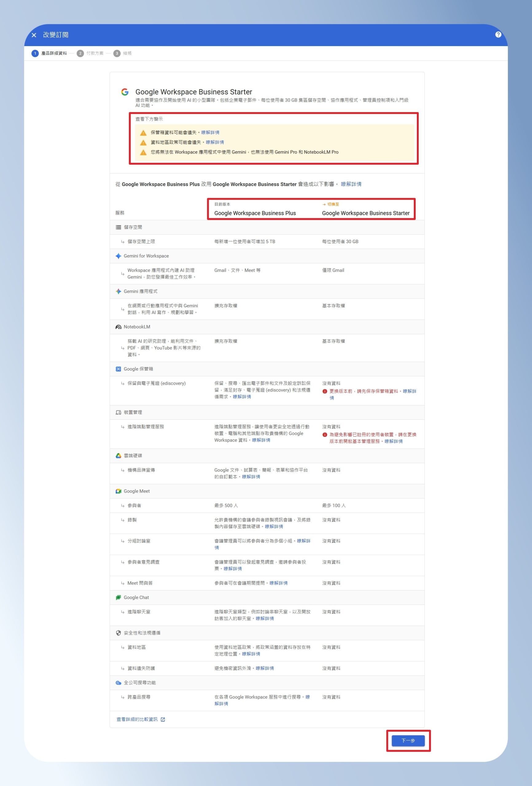Image resolution: width=532 pixels, height=786 pixels.
Task: Click the 資料遺失防護 row label
Action: (x=141, y=668)
